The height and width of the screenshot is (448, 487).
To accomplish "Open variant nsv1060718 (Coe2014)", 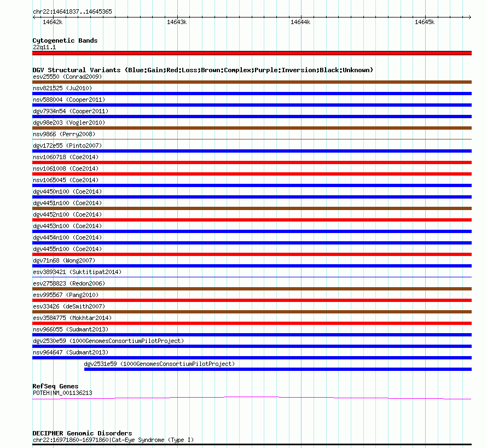I will pyautogui.click(x=66, y=157).
